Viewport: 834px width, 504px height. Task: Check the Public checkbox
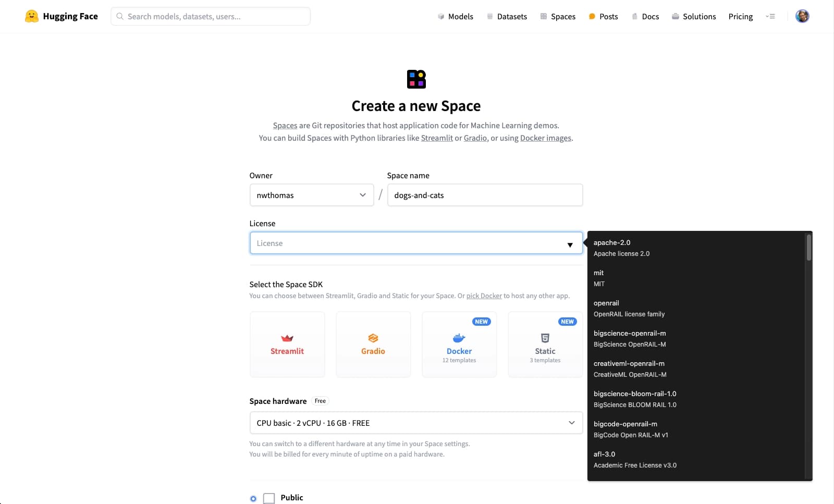pos(268,498)
